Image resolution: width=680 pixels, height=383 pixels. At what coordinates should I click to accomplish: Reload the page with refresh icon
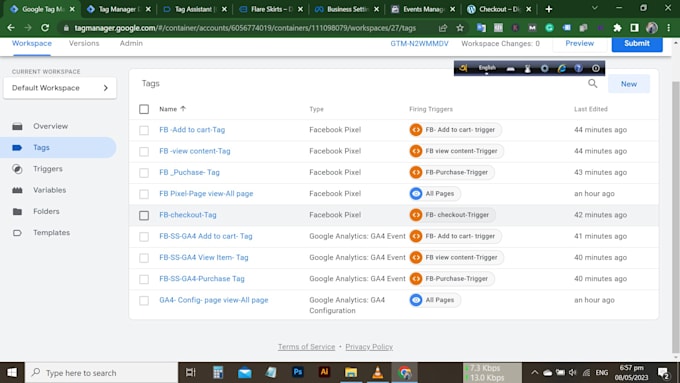coord(45,28)
